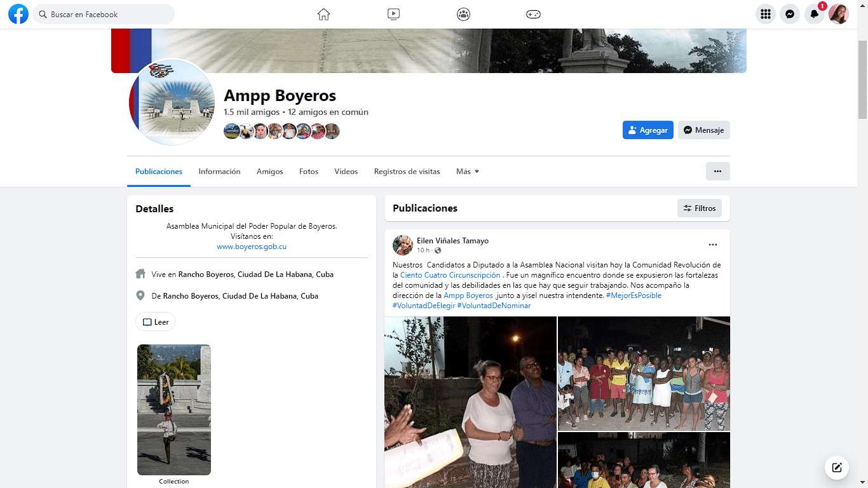Open www.boyeros.gob.cu link
Screen dimensions: 868x488
(252, 247)
